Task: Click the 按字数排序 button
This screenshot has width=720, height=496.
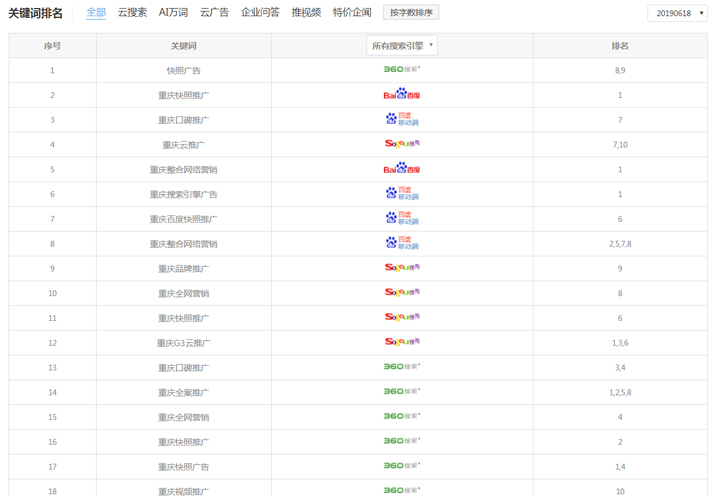Action: click(x=411, y=12)
